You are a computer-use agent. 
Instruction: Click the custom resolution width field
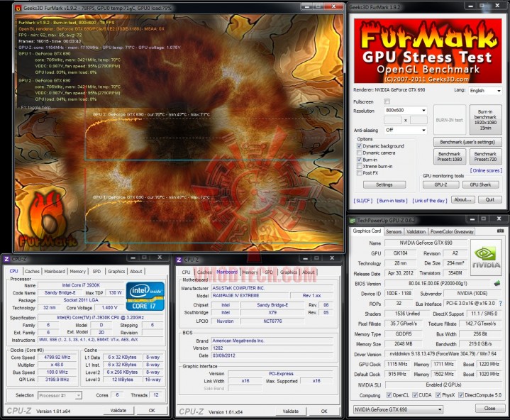coord(392,120)
